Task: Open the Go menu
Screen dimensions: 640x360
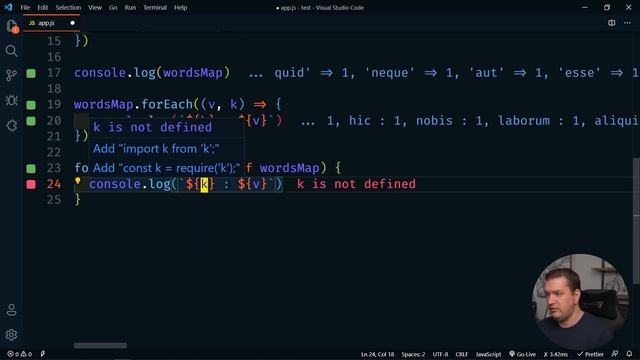Action: 113,7
